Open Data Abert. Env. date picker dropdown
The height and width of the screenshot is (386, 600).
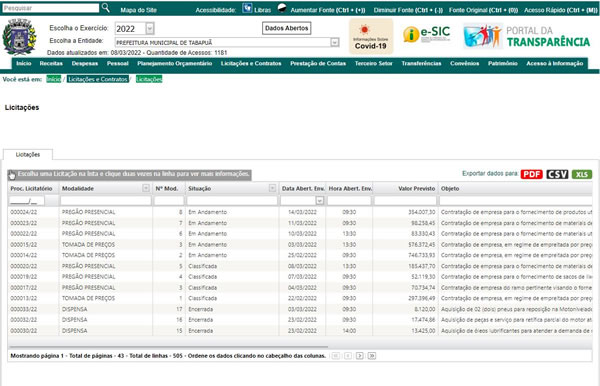[x=320, y=200]
